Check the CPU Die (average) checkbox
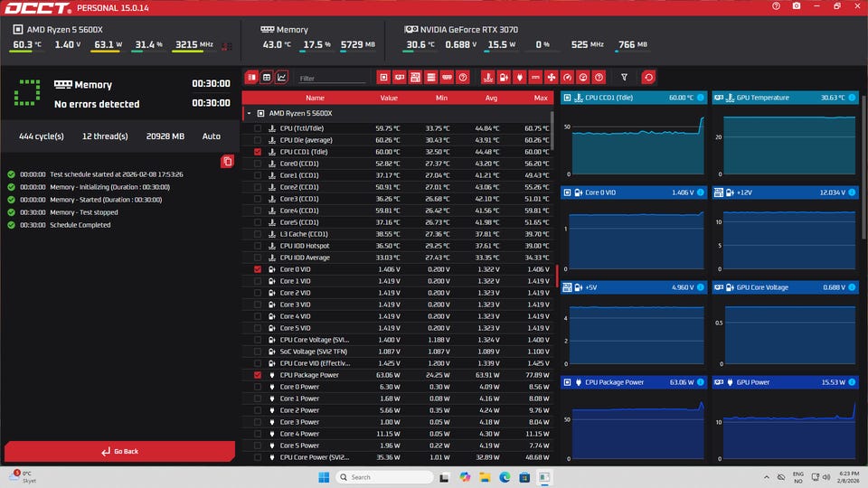The height and width of the screenshot is (488, 868). point(258,140)
